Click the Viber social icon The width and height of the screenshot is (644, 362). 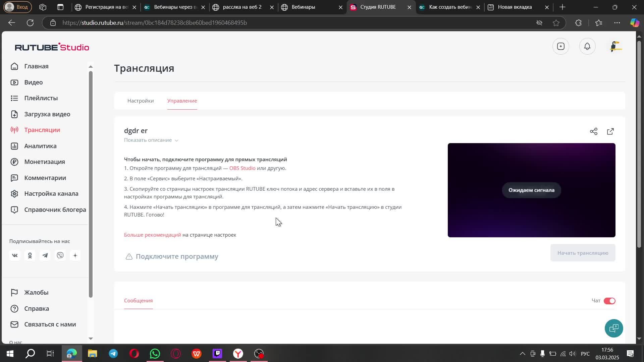[x=60, y=255]
